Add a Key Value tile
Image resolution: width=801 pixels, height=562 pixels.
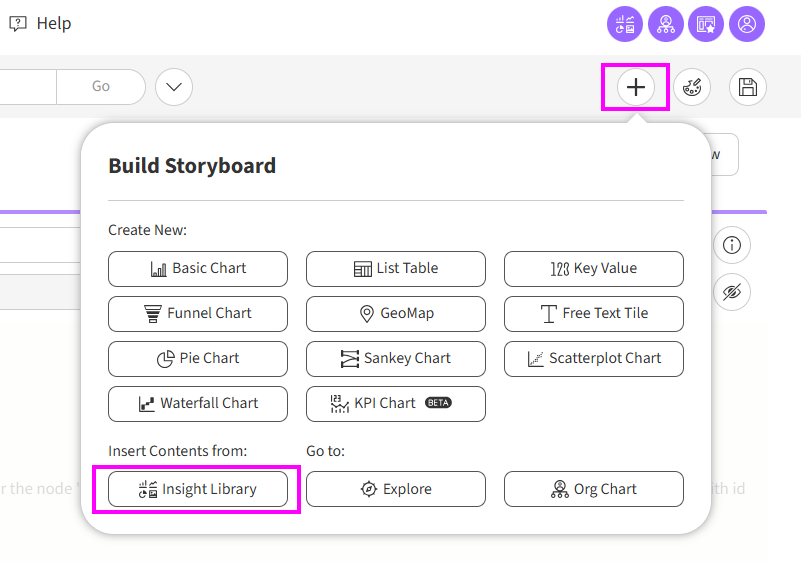(594, 268)
